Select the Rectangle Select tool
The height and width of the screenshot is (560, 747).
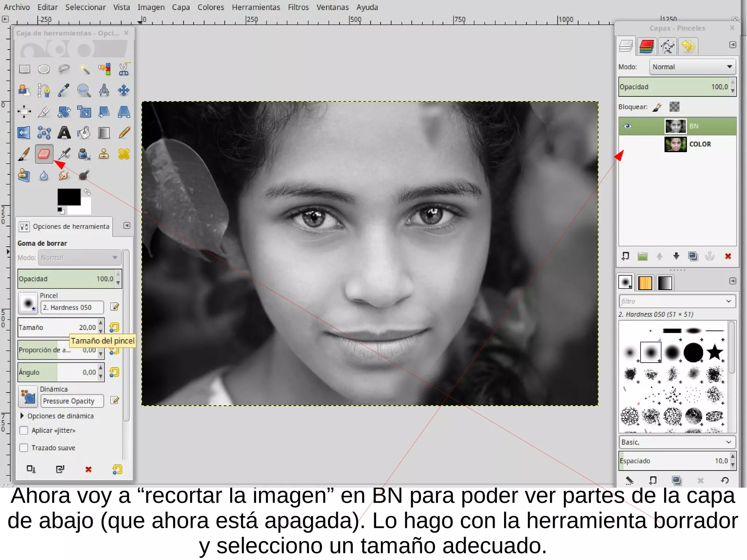[x=24, y=69]
